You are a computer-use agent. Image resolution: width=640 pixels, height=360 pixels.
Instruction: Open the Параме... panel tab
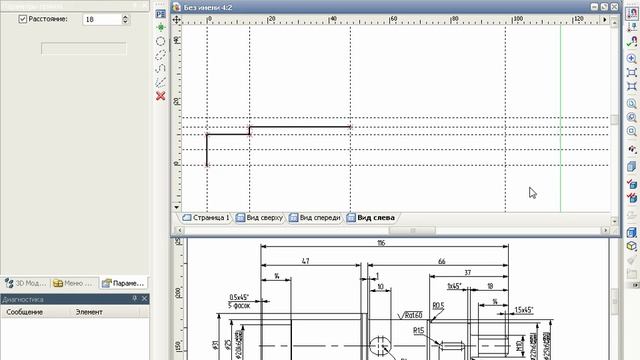click(124, 283)
